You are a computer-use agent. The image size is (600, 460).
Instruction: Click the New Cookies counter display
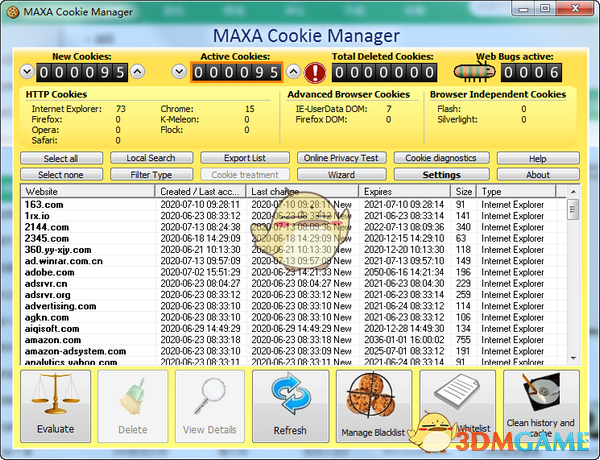point(82,72)
